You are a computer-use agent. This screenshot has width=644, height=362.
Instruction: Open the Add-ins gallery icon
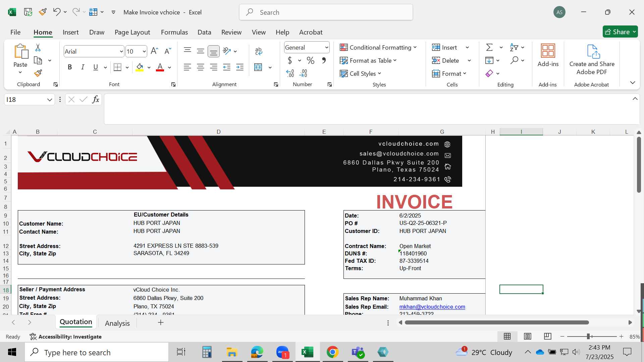point(548,51)
